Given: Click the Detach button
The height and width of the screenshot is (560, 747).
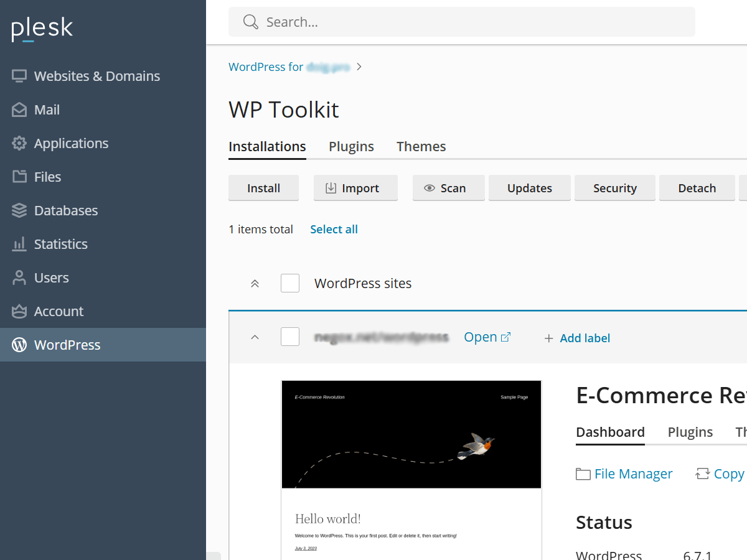Looking at the screenshot, I should (697, 188).
